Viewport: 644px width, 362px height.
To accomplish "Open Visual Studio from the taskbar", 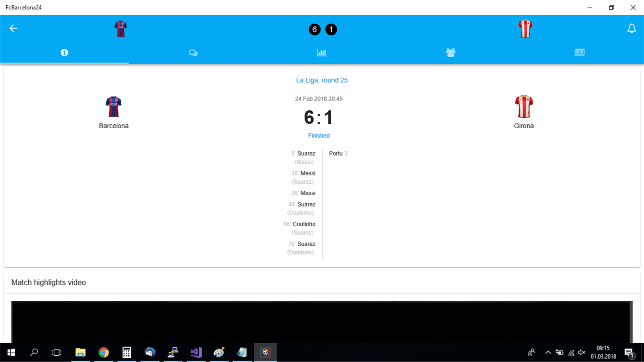I will (196, 353).
